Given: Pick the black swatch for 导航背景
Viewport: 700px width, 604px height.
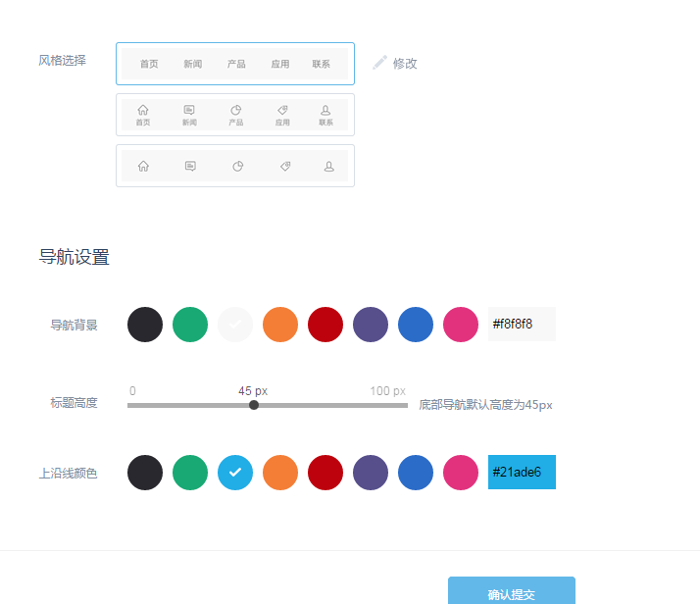Looking at the screenshot, I should point(145,325).
